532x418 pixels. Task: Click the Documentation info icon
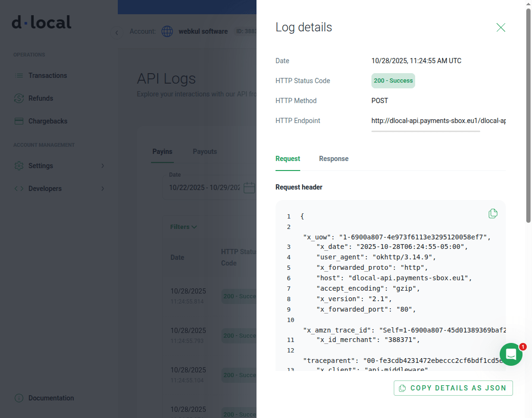(x=19, y=398)
